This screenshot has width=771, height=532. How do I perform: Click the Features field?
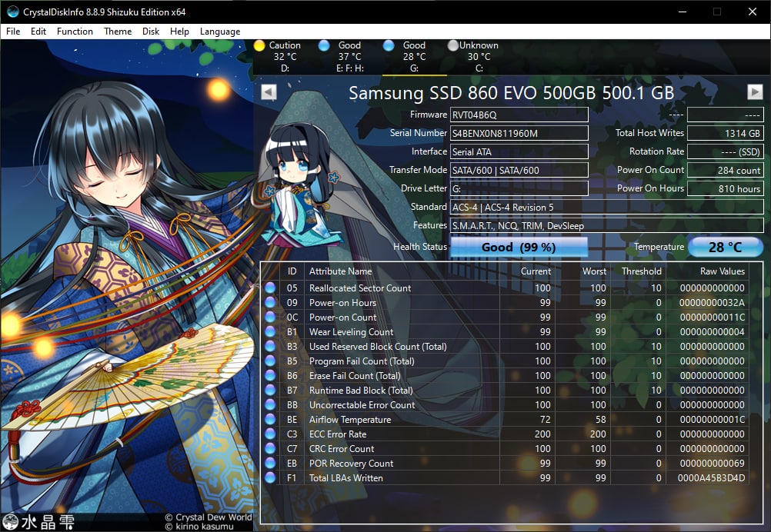pos(607,226)
